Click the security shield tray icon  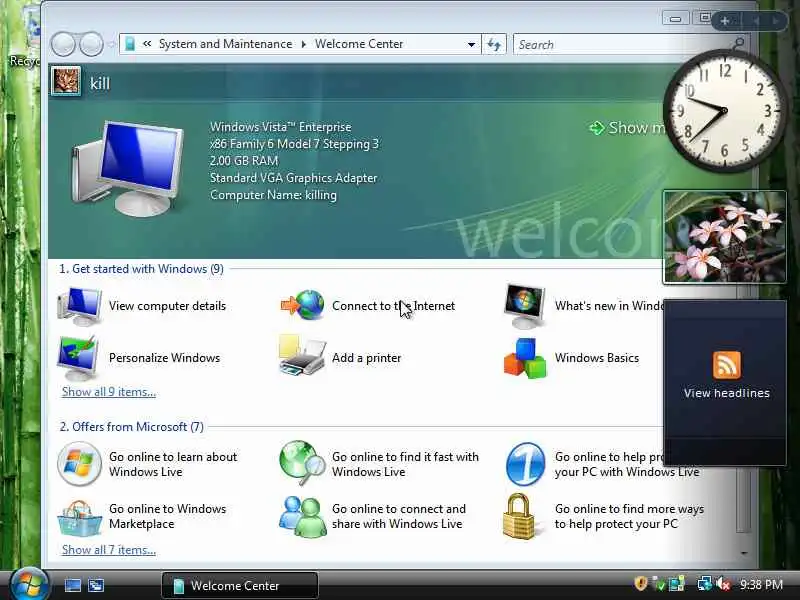(x=640, y=583)
